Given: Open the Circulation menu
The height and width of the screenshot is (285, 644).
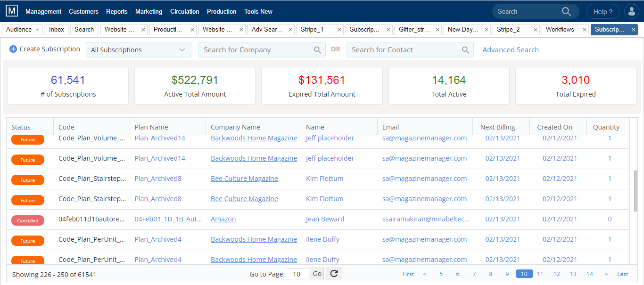Looking at the screenshot, I should (x=184, y=11).
